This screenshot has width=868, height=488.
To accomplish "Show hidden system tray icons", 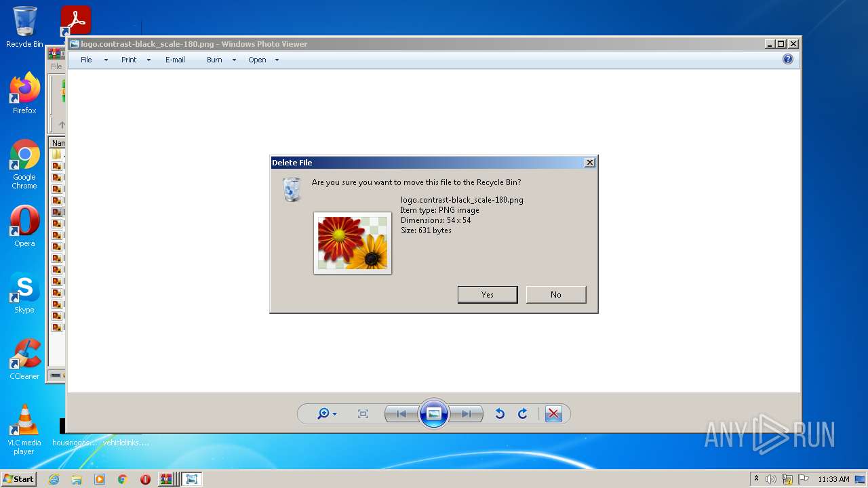I will click(756, 479).
